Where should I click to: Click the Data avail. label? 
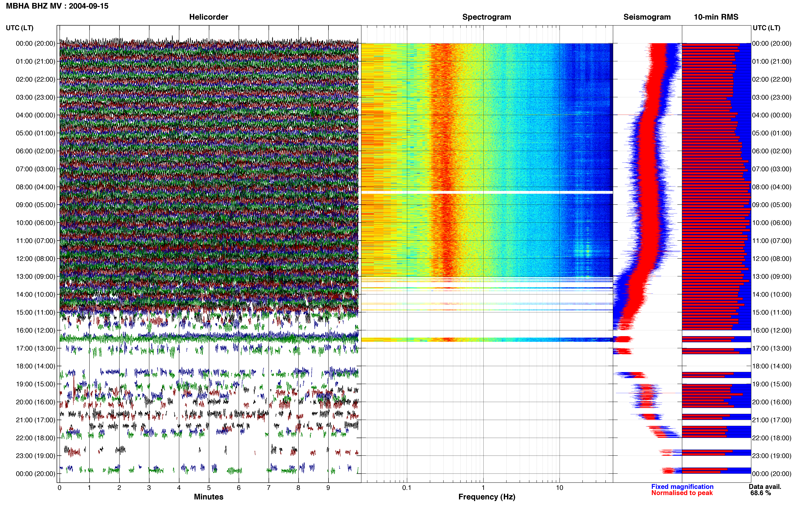click(x=765, y=486)
